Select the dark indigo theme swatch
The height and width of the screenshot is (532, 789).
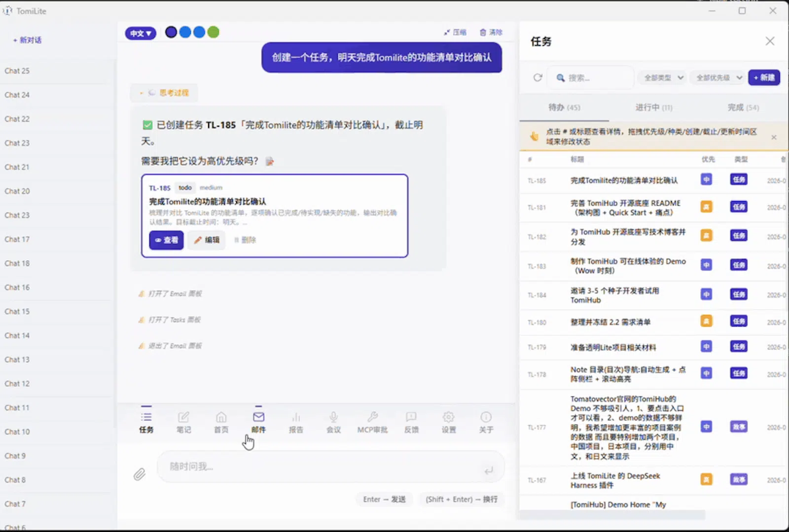(171, 32)
